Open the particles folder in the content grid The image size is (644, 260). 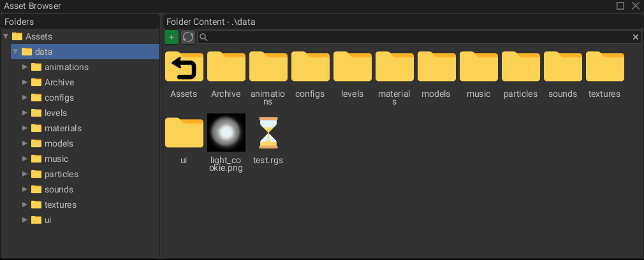pos(520,67)
